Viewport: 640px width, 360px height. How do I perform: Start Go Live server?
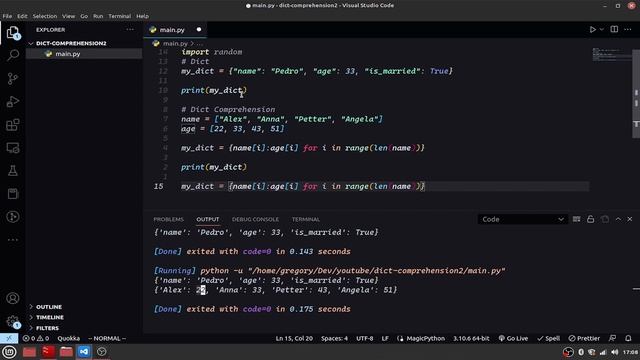[513, 338]
